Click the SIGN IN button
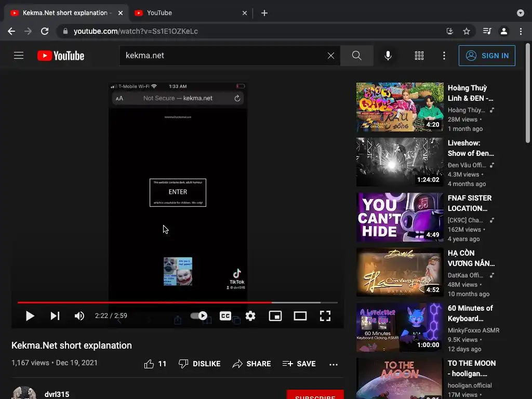 [x=487, y=56]
